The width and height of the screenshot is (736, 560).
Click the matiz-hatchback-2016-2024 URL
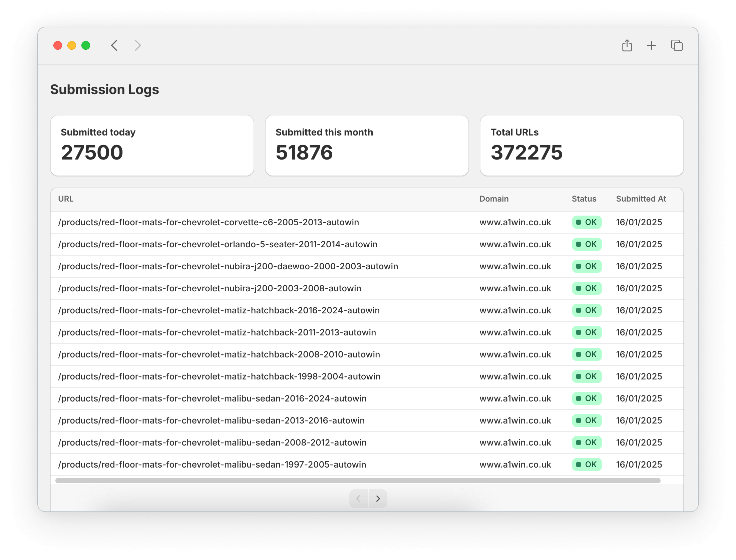tap(219, 310)
